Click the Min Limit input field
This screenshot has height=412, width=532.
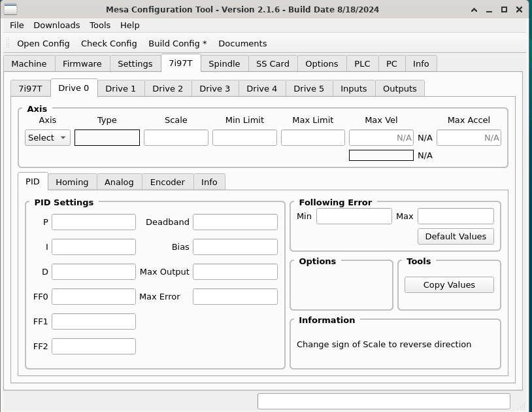click(x=244, y=138)
